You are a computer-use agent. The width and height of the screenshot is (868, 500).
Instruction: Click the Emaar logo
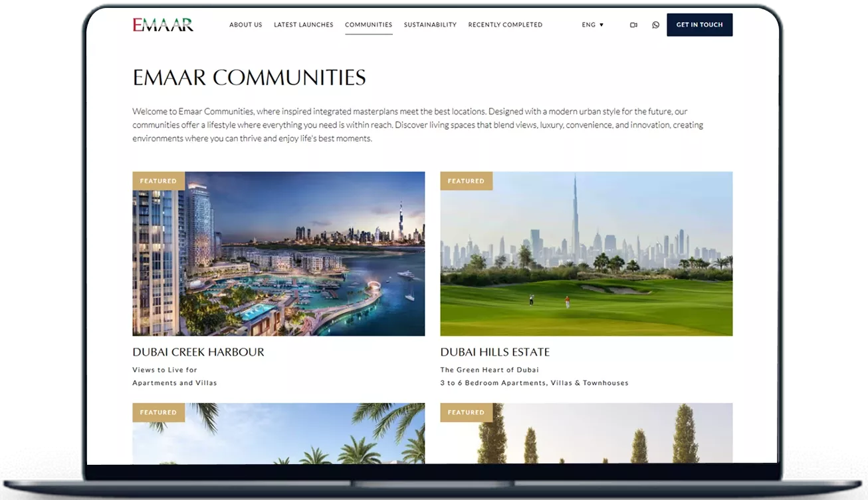[x=163, y=25]
